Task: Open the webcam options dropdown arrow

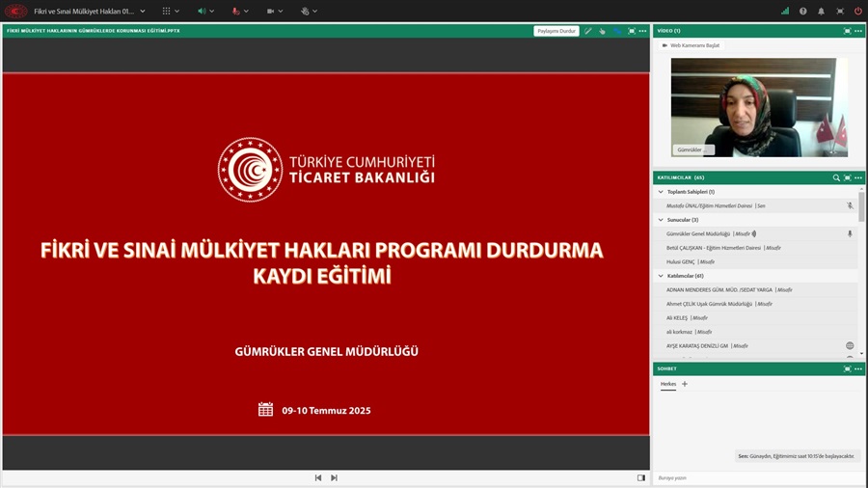Action: tap(281, 11)
